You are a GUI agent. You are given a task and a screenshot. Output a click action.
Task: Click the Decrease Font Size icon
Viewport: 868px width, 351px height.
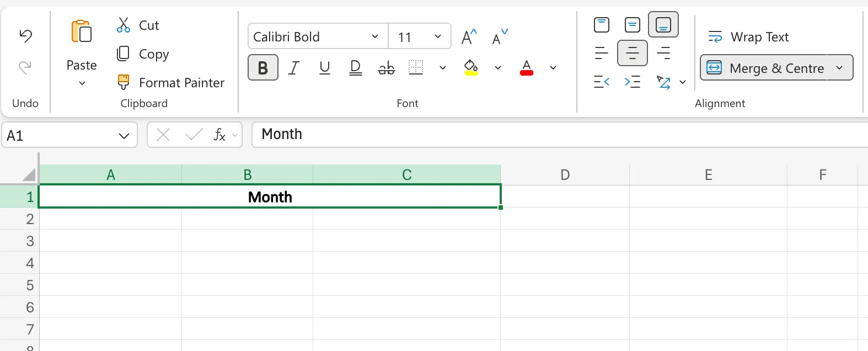coord(500,37)
